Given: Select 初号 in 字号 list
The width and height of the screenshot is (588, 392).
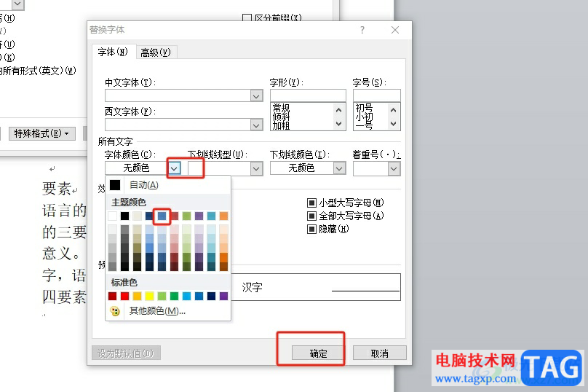Looking at the screenshot, I should coord(364,108).
